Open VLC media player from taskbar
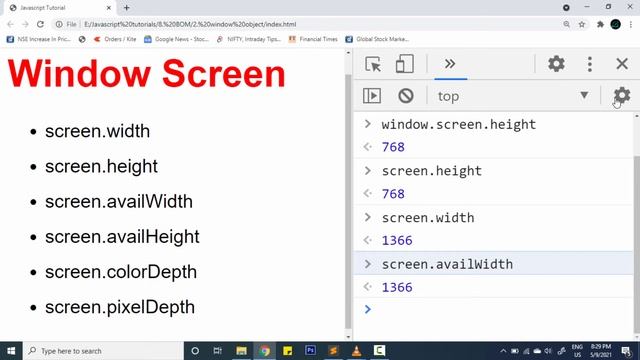The width and height of the screenshot is (640, 360). click(356, 351)
